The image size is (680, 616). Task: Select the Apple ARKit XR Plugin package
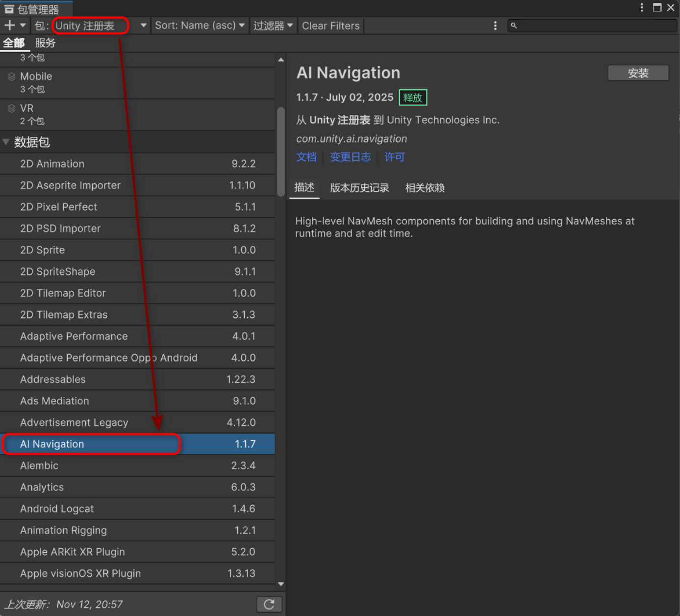pyautogui.click(x=137, y=552)
